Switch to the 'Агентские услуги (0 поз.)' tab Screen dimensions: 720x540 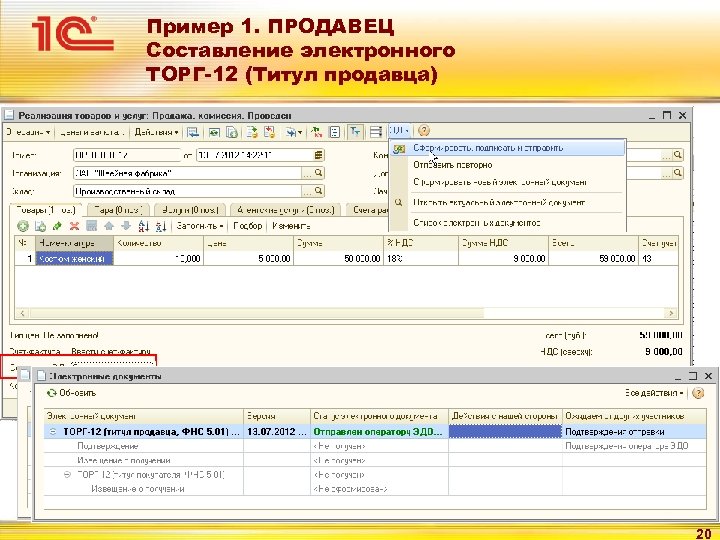(x=285, y=210)
